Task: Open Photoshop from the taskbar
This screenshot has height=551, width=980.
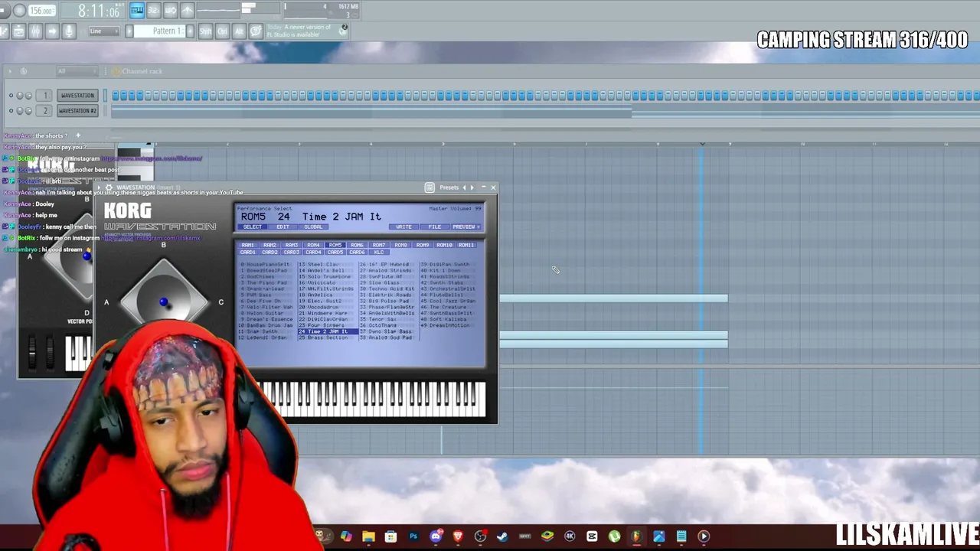Action: click(x=413, y=536)
